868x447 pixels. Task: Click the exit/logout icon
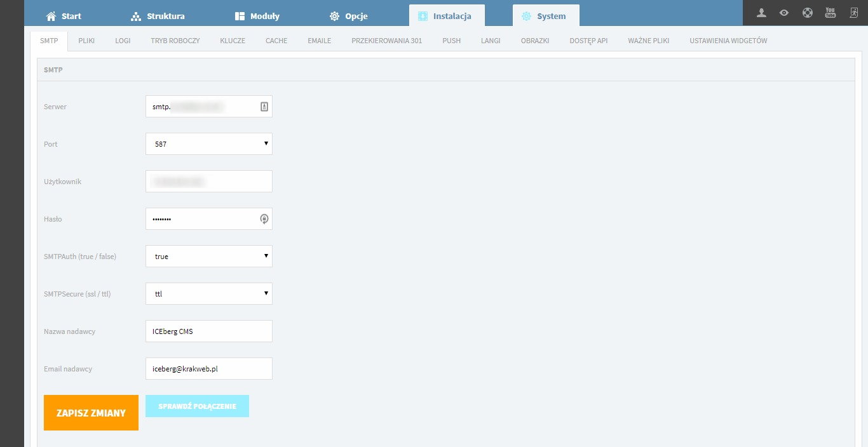coord(853,13)
